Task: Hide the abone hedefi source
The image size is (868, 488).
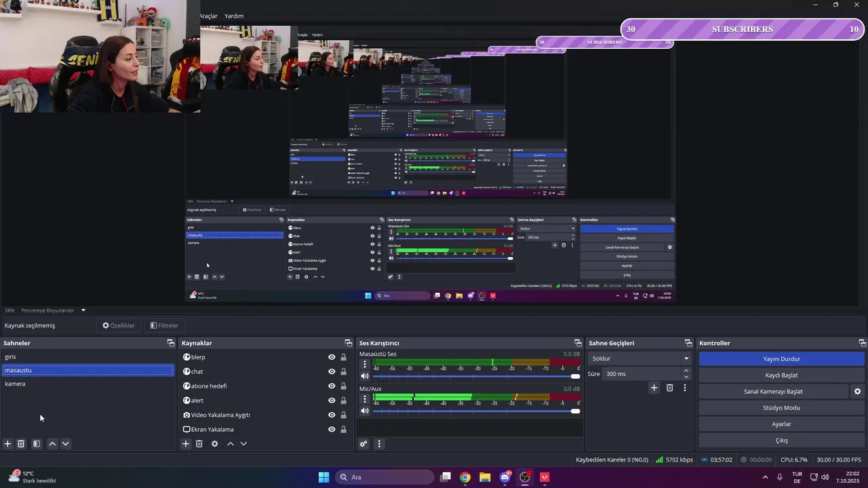Action: [332, 386]
